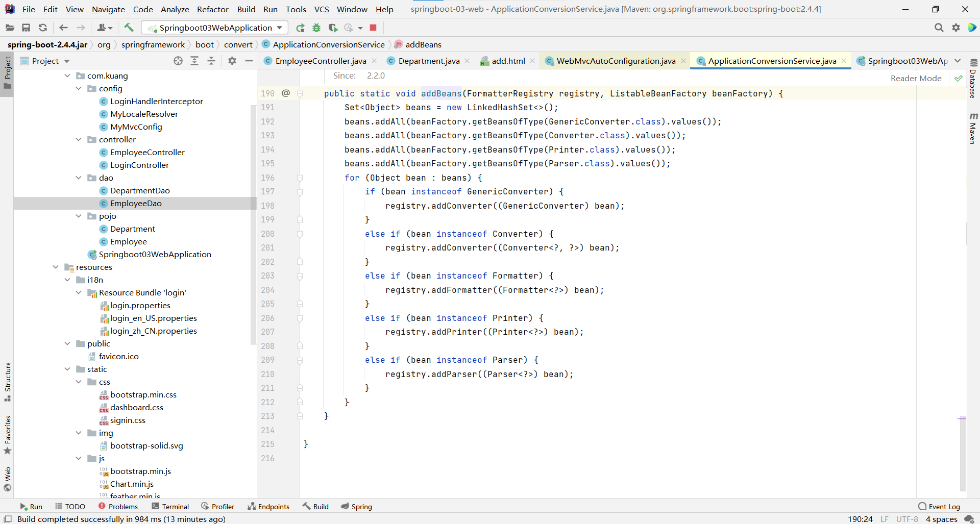This screenshot has height=524, width=980.
Task: Open the Spring tool window
Action: click(356, 507)
